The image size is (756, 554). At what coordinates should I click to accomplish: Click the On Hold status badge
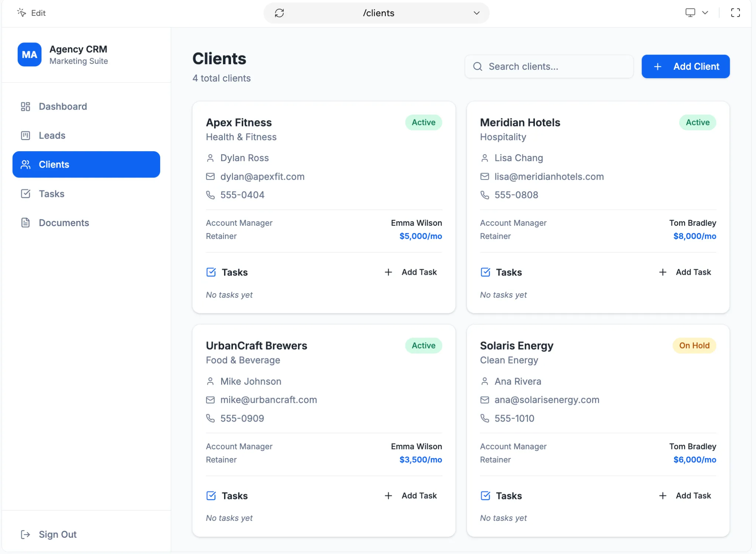point(694,346)
